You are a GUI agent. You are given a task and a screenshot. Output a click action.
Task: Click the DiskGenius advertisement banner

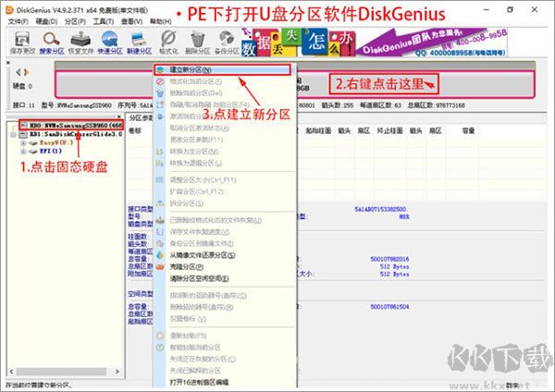tap(374, 43)
